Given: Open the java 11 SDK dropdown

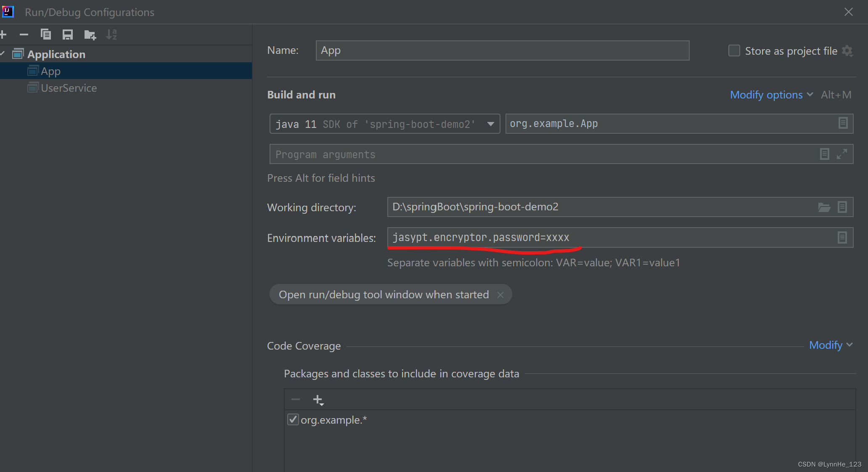Looking at the screenshot, I should pos(490,124).
